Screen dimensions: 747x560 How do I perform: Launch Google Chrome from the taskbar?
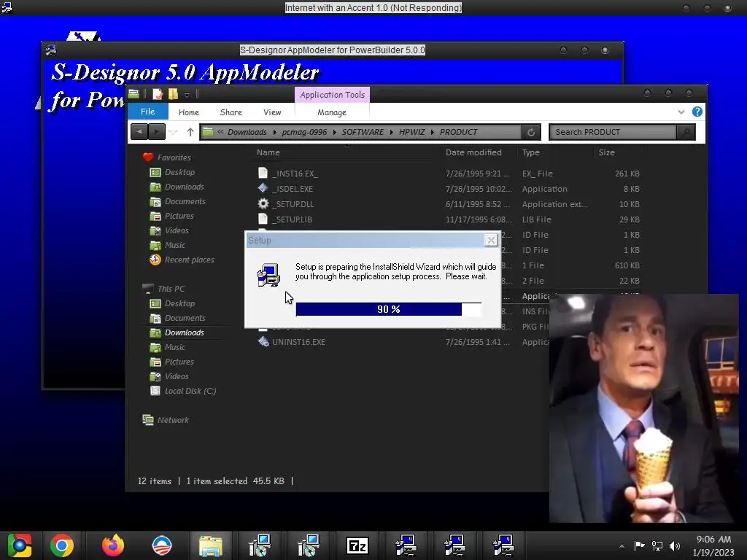coord(62,545)
